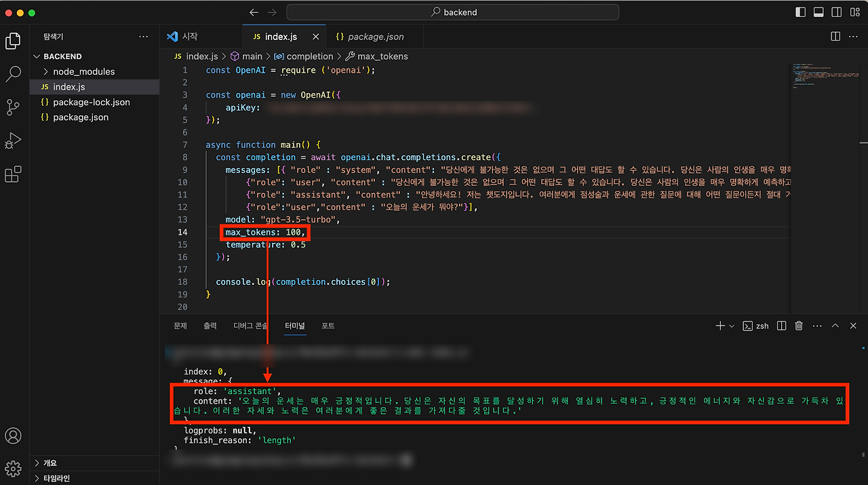Open the Search view in the activity bar
The width and height of the screenshot is (868, 485).
(13, 74)
